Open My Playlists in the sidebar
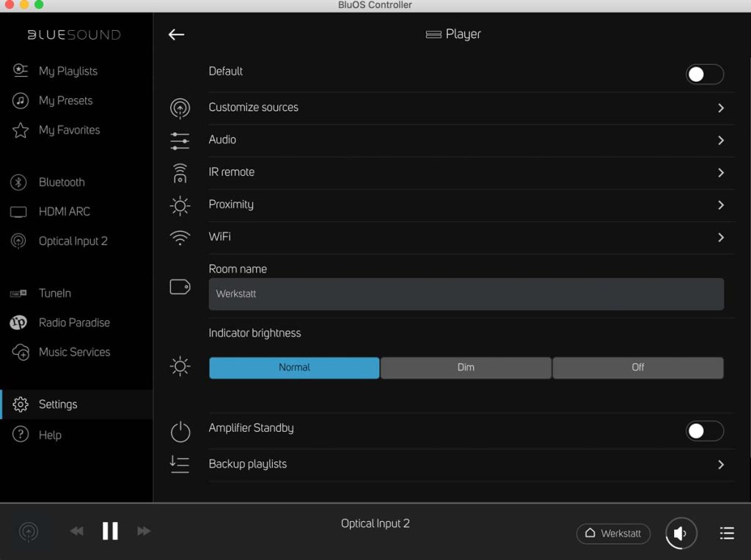Image resolution: width=751 pixels, height=560 pixels. tap(67, 71)
